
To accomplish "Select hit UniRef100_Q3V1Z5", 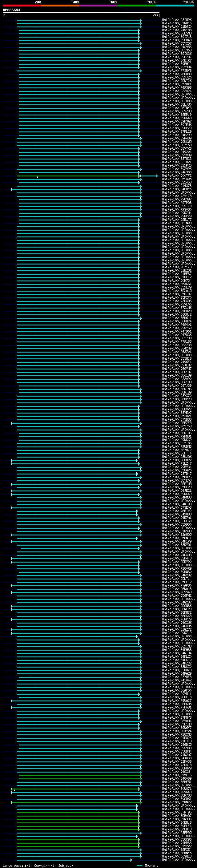I will (x=177, y=196).
